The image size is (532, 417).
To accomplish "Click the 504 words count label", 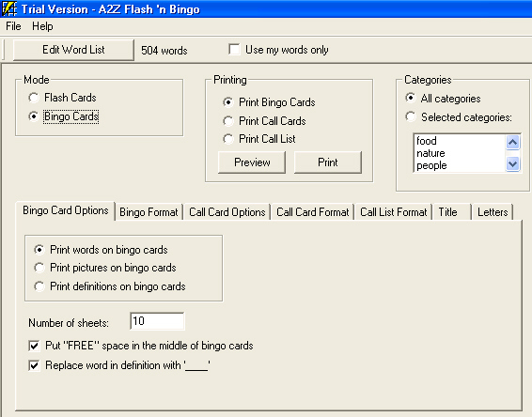I will pyautogui.click(x=164, y=50).
